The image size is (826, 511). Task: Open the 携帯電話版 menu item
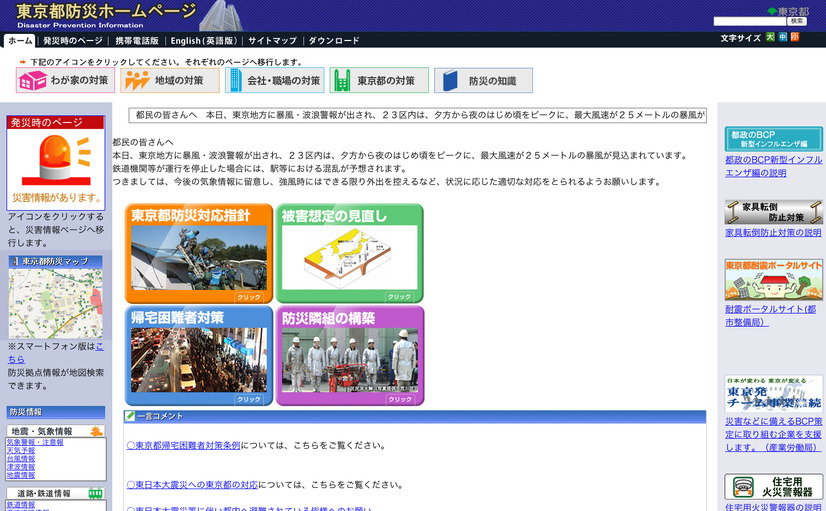click(137, 41)
